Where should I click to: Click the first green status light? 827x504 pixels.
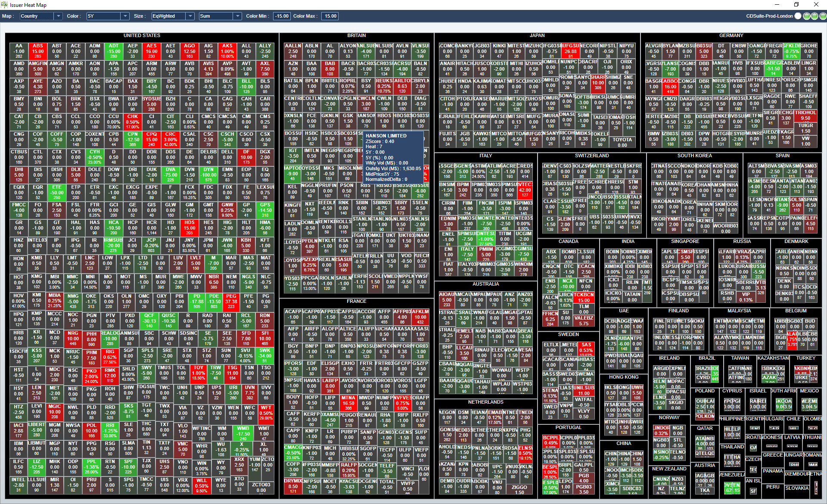[806, 16]
